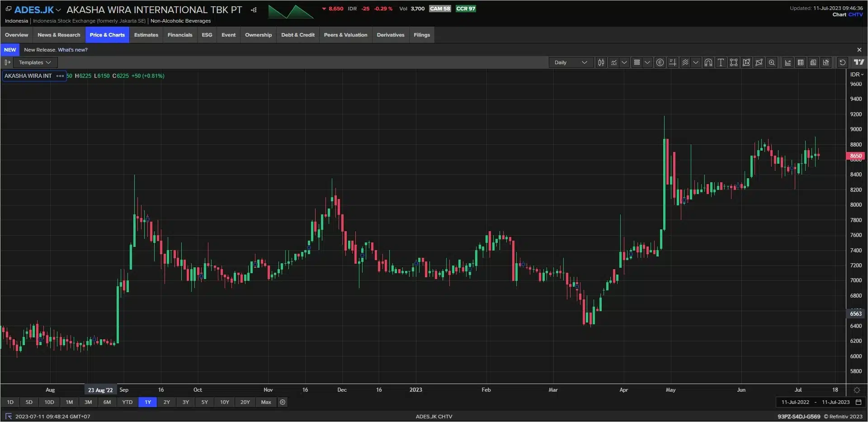
Task: Click the CAM 58 score badge
Action: [440, 9]
